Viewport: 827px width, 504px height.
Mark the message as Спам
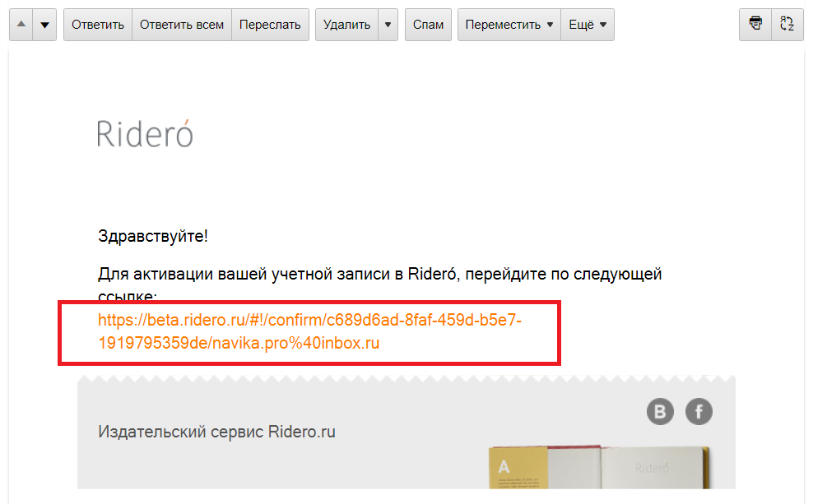tap(428, 25)
